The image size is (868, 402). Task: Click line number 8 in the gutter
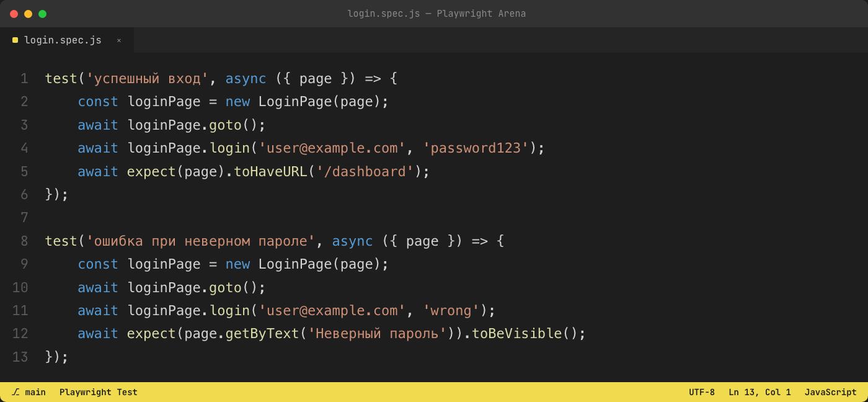24,241
